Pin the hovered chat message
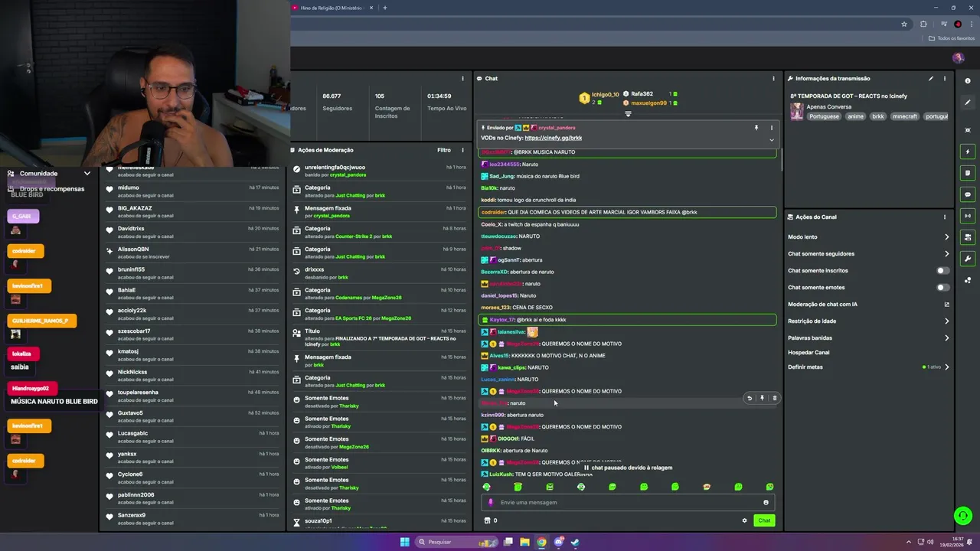980x551 pixels. (x=762, y=398)
